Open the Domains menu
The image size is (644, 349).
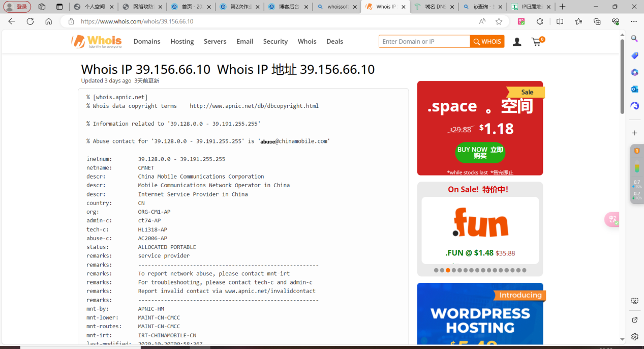(147, 41)
